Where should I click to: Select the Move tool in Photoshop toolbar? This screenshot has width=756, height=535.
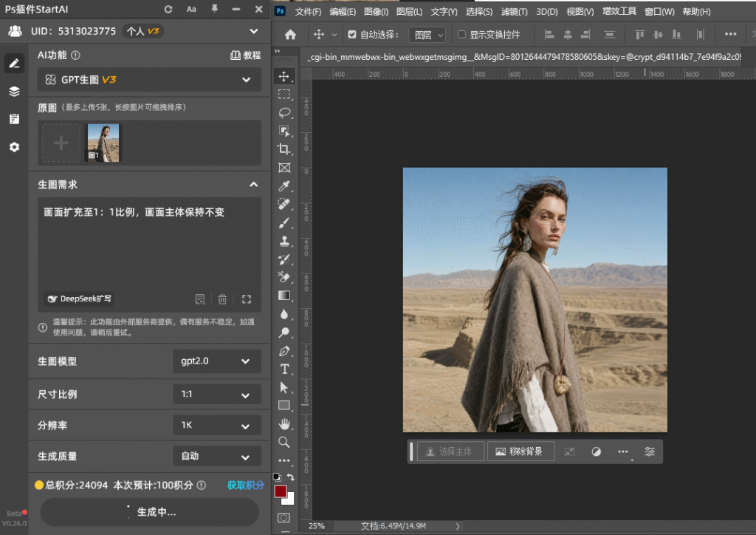[284, 76]
